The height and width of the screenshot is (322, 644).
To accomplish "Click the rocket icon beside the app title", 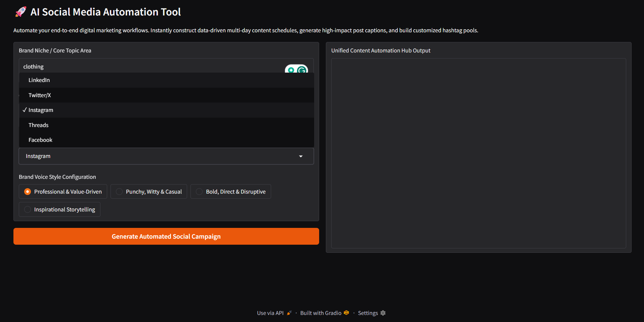I will [x=21, y=12].
